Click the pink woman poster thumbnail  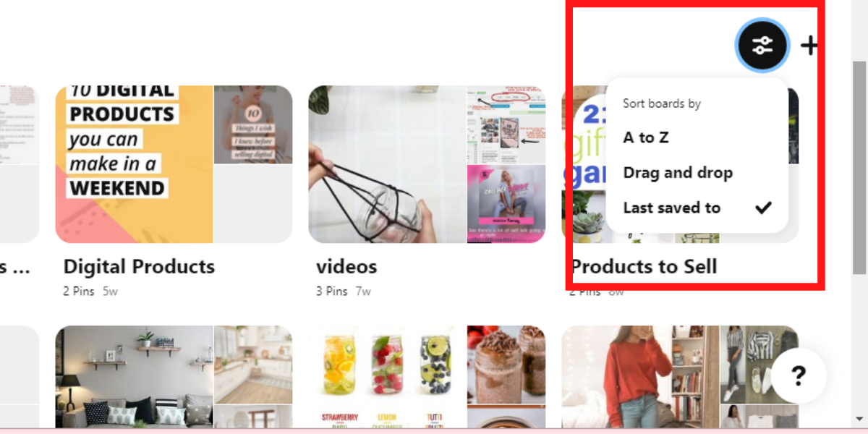[x=506, y=204]
